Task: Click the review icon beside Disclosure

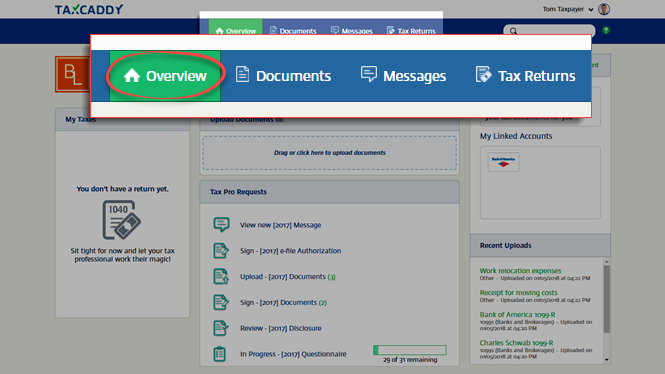Action: pos(221,328)
